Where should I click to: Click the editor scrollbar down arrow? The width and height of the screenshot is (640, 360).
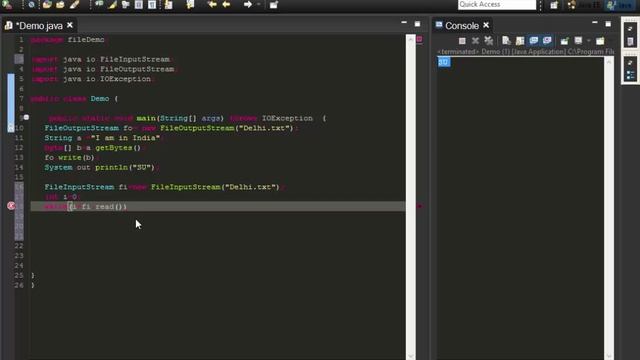pyautogui.click(x=411, y=356)
